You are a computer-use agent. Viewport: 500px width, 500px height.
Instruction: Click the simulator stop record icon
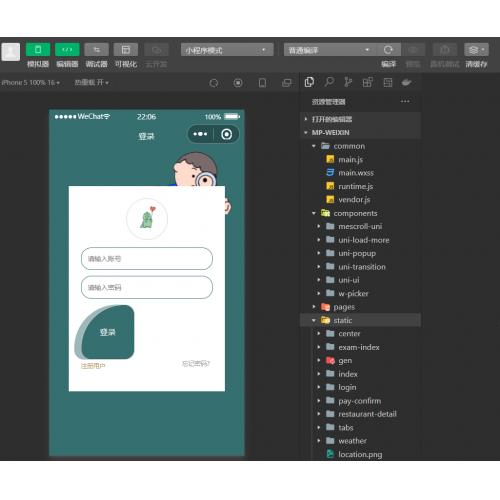tap(238, 83)
